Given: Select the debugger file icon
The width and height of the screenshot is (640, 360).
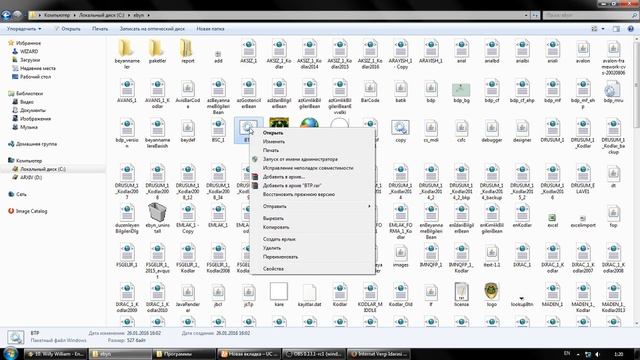Looking at the screenshot, I should tap(491, 128).
